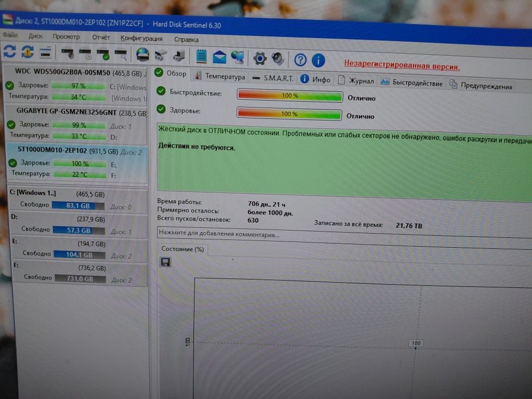Click the two gray drives toolbar icon
532x399 pixels.
click(x=161, y=56)
